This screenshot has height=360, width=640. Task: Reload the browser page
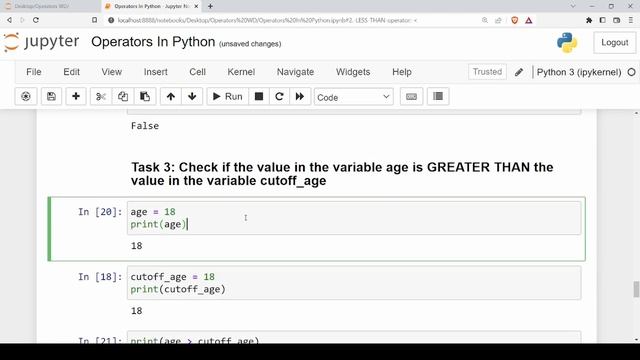(36, 20)
